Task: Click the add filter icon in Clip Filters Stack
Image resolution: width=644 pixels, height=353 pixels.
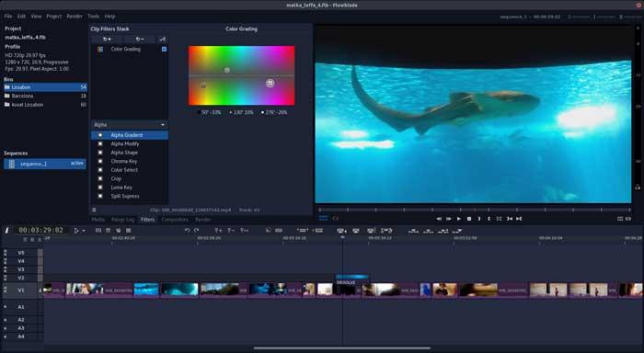Action: [x=107, y=39]
